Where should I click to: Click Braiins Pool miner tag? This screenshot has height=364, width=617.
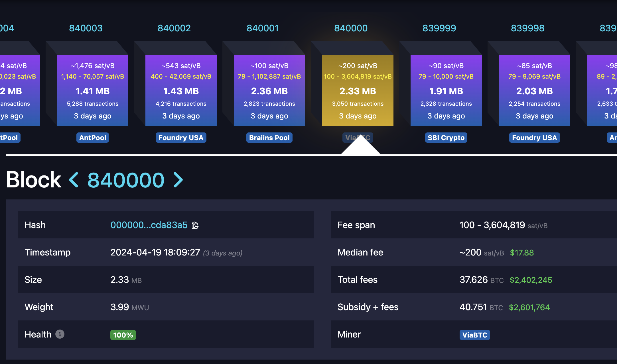(269, 138)
